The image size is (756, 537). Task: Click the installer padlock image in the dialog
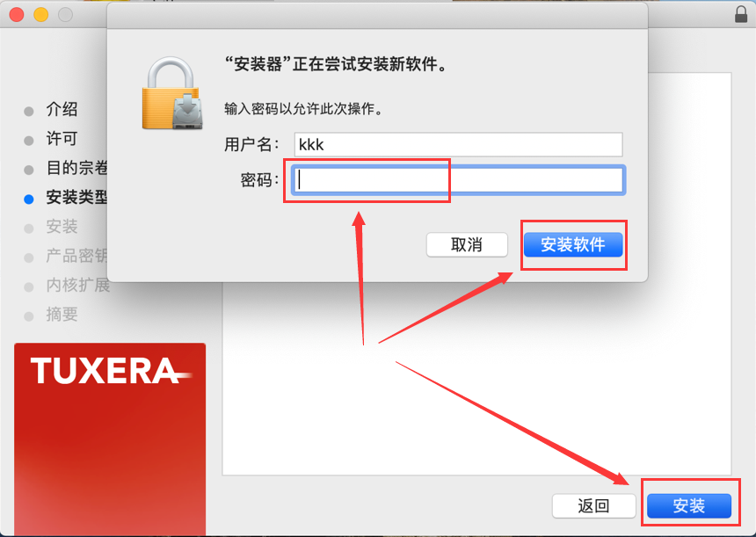click(x=172, y=93)
